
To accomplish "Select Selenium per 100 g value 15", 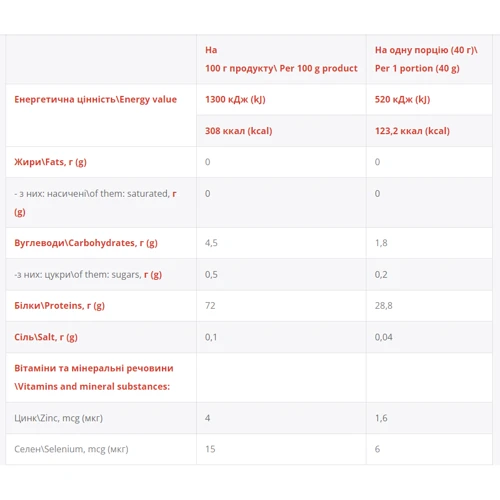I will point(210,449).
